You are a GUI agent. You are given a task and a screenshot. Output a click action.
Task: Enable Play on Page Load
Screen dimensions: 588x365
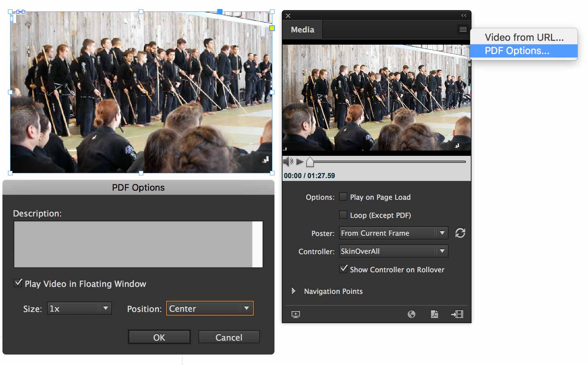point(343,197)
